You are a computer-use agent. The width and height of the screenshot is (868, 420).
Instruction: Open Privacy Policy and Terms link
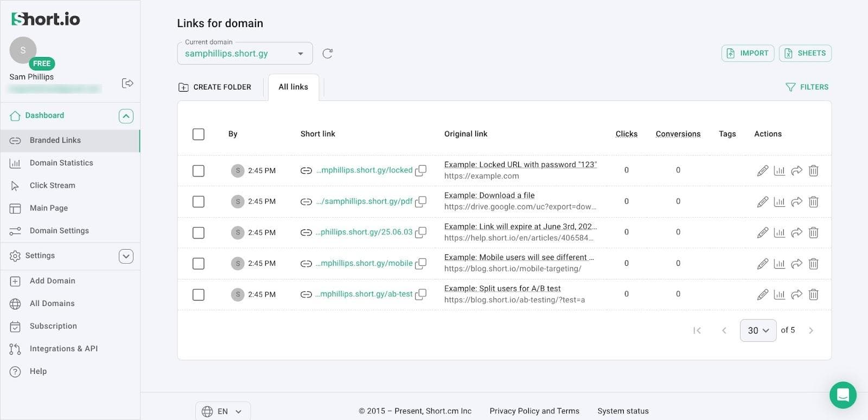point(534,411)
